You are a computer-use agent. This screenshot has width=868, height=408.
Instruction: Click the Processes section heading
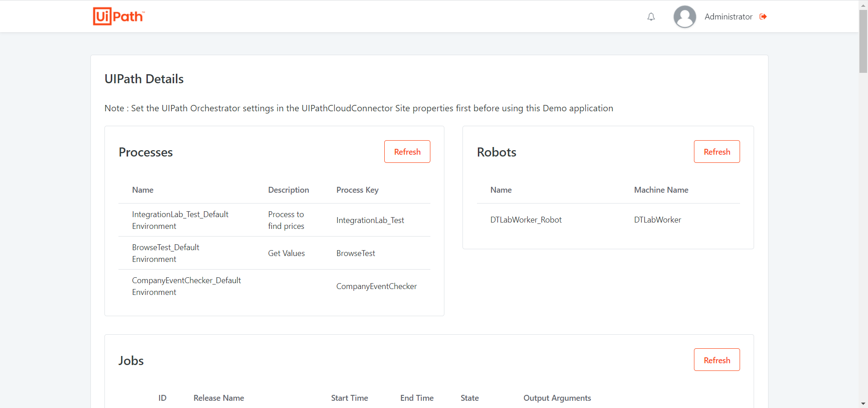coord(146,152)
